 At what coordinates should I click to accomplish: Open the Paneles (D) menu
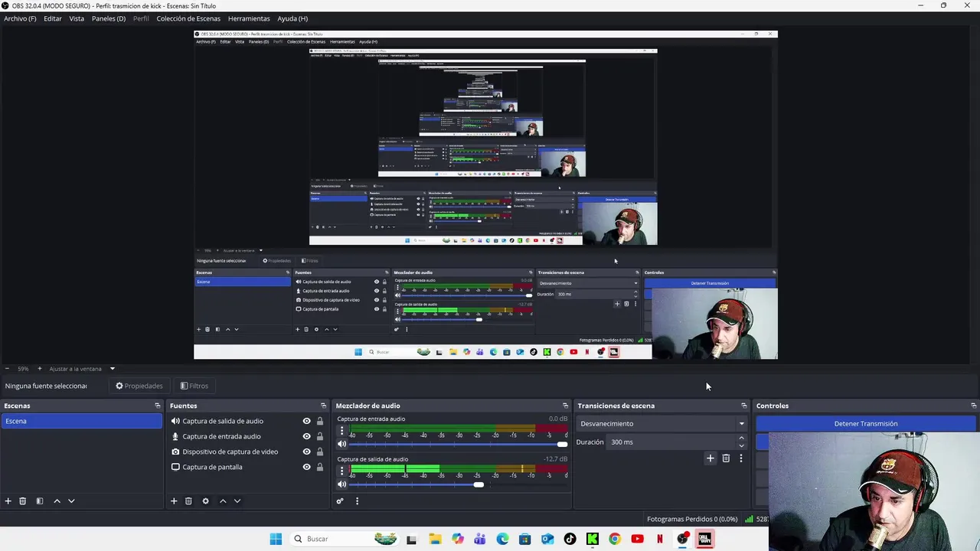pyautogui.click(x=109, y=18)
